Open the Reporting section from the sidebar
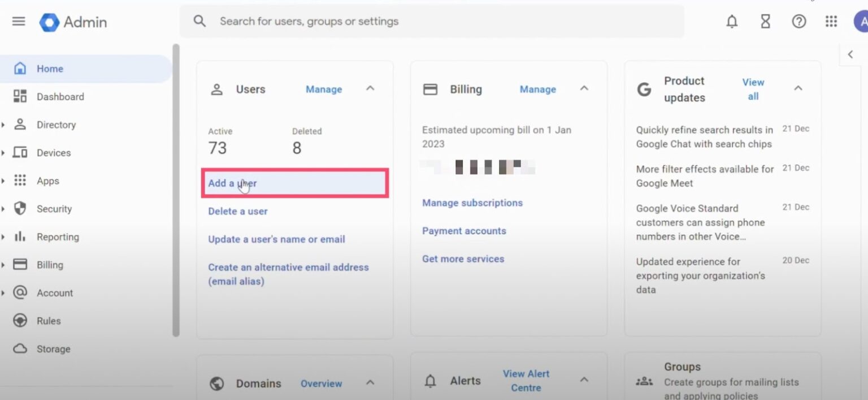Image resolution: width=868 pixels, height=400 pixels. (x=57, y=236)
